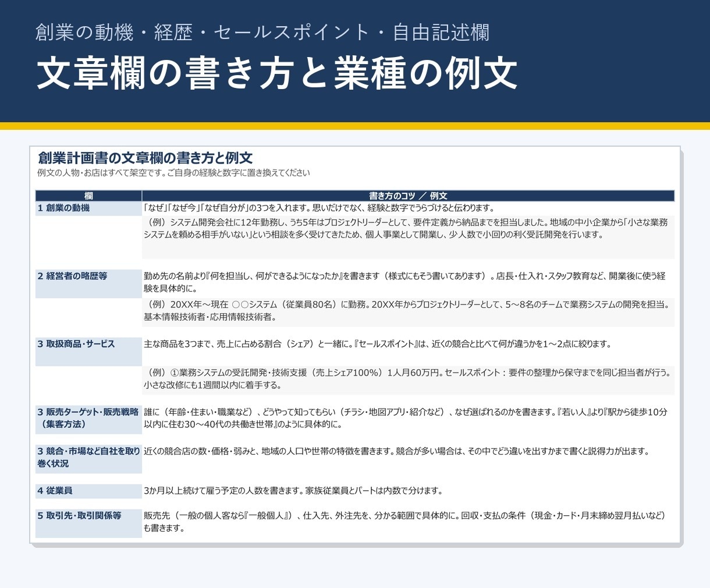Select the row label 2 経営者の略歴等

(x=88, y=284)
